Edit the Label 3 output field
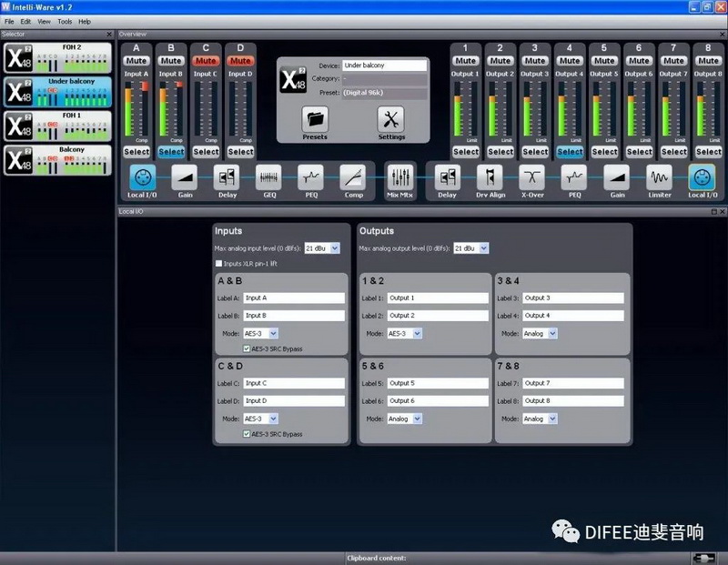Image resolution: width=728 pixels, height=565 pixels. [573, 298]
